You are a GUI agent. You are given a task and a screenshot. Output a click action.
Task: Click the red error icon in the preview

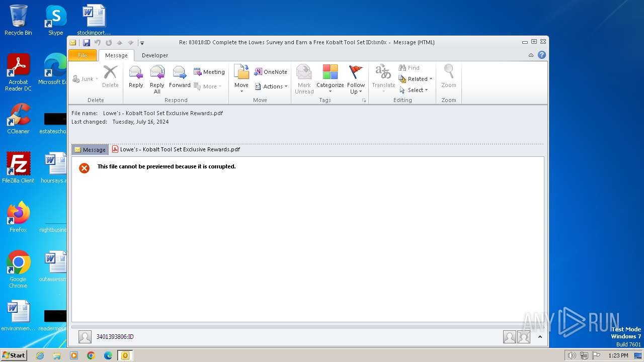pyautogui.click(x=85, y=168)
